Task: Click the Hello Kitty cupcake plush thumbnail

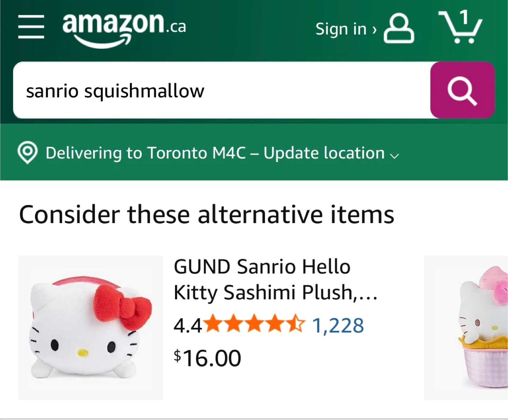Action: 466,328
